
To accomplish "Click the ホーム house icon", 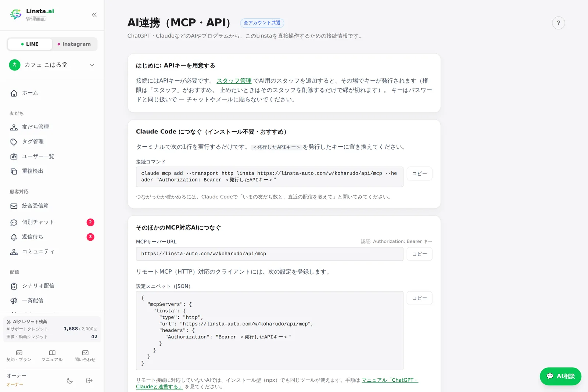I will click(x=14, y=93).
